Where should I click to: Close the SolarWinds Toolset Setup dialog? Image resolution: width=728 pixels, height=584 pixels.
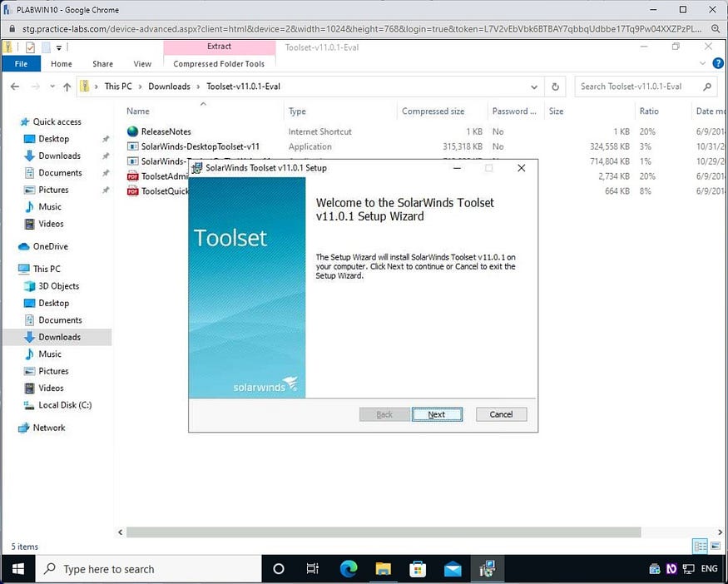coord(522,168)
